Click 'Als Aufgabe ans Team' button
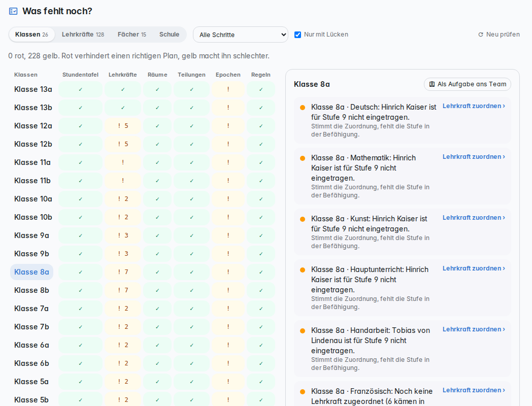Image resolution: width=532 pixels, height=406 pixels. point(468,84)
